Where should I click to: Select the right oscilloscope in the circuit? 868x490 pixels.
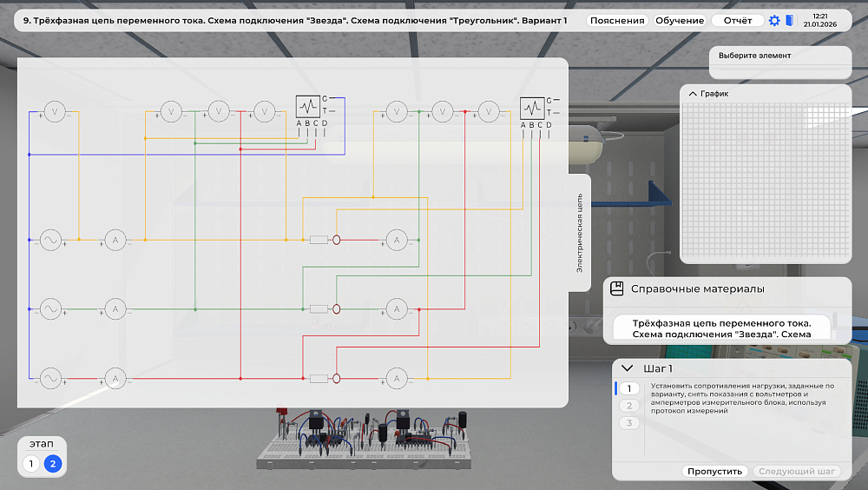coord(532,108)
